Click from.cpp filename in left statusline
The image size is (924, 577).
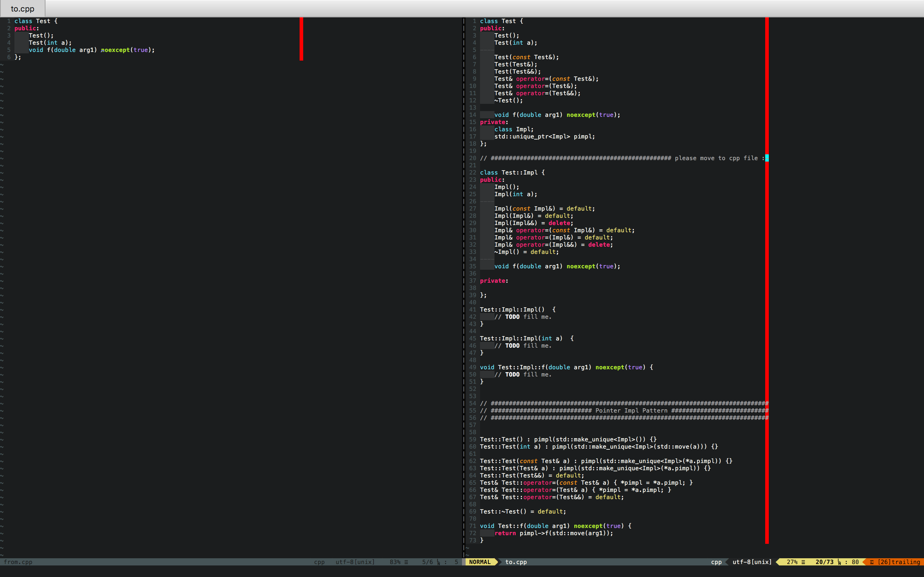tap(18, 562)
